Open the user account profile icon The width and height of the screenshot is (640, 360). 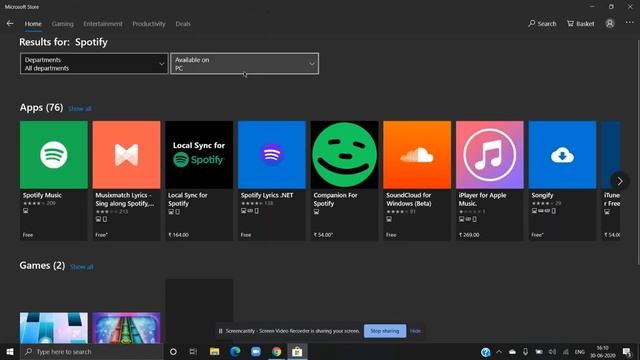pyautogui.click(x=610, y=24)
